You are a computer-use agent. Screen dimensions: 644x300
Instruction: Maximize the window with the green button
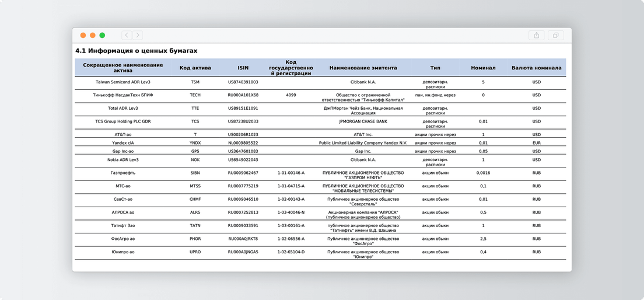coord(102,36)
